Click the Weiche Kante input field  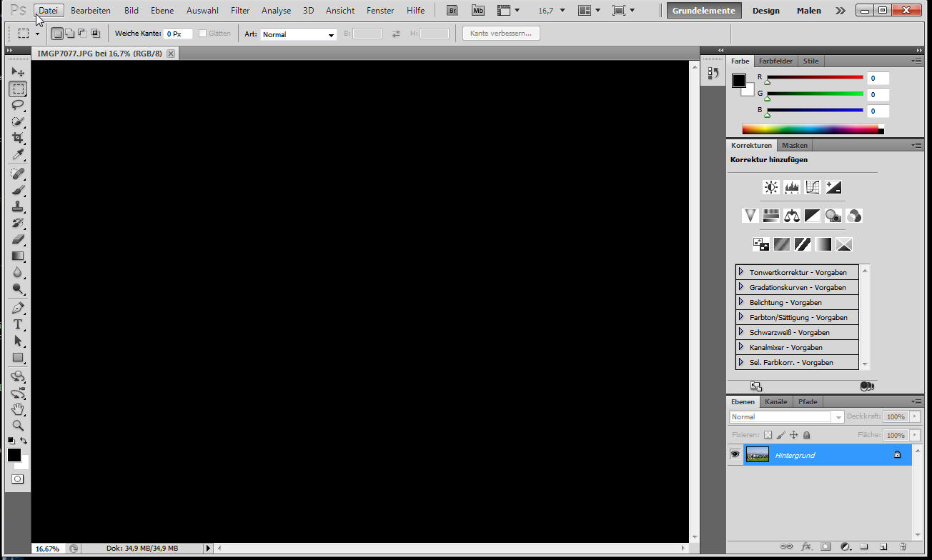pyautogui.click(x=178, y=34)
